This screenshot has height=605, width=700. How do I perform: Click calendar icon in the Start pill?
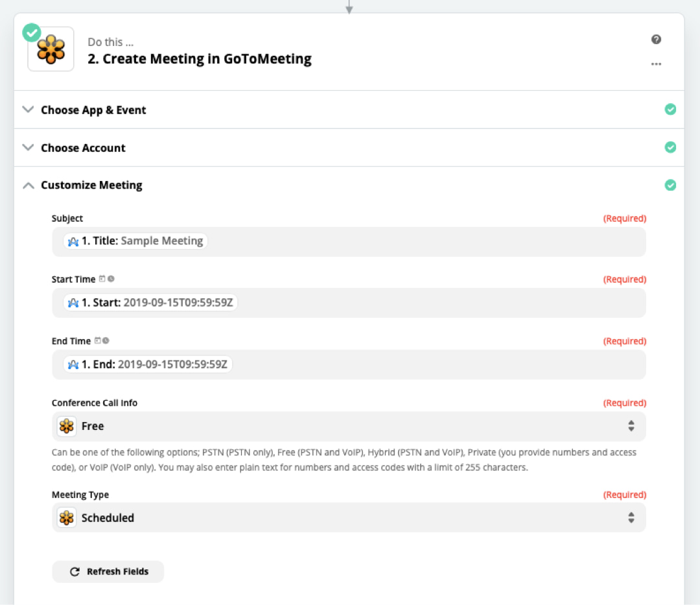[x=73, y=303]
